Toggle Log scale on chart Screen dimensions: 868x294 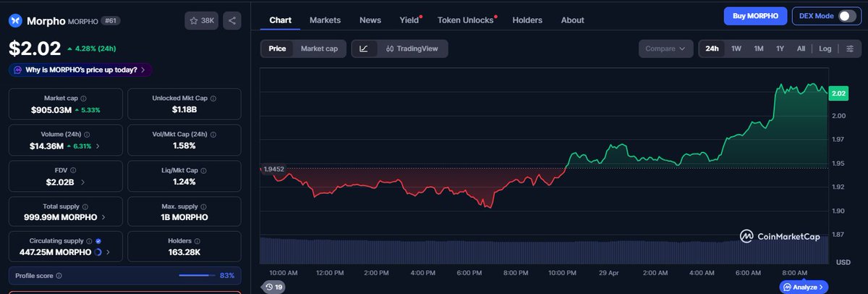[x=825, y=49]
